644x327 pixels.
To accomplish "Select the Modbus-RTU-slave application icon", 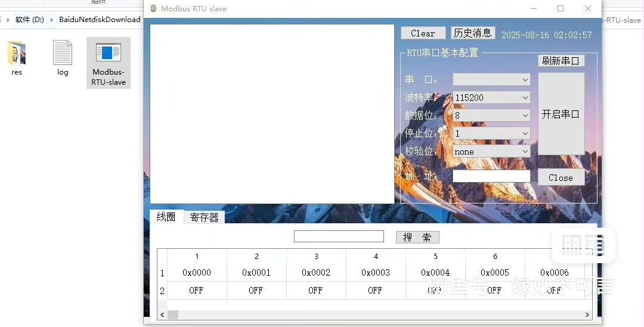I will (x=109, y=63).
